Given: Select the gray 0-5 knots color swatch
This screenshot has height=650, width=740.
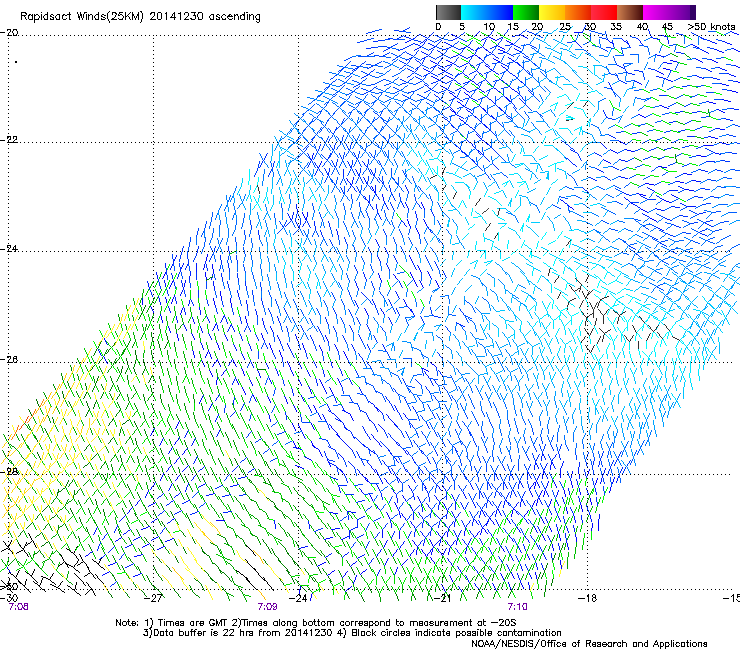Looking at the screenshot, I should [x=448, y=12].
